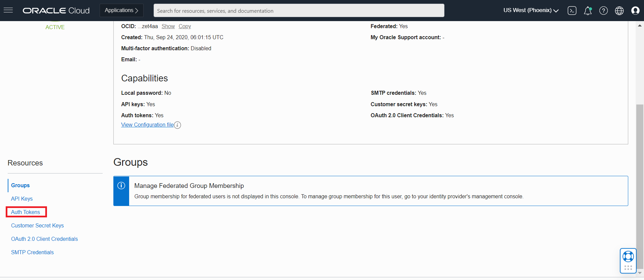This screenshot has width=644, height=280.
Task: Open the View Configuration file link
Action: [x=147, y=125]
